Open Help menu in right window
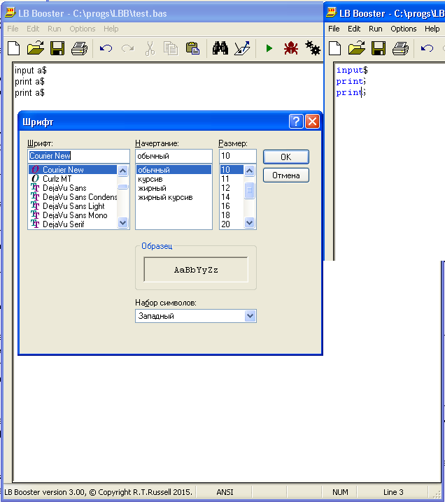The image size is (445, 504). [432, 29]
